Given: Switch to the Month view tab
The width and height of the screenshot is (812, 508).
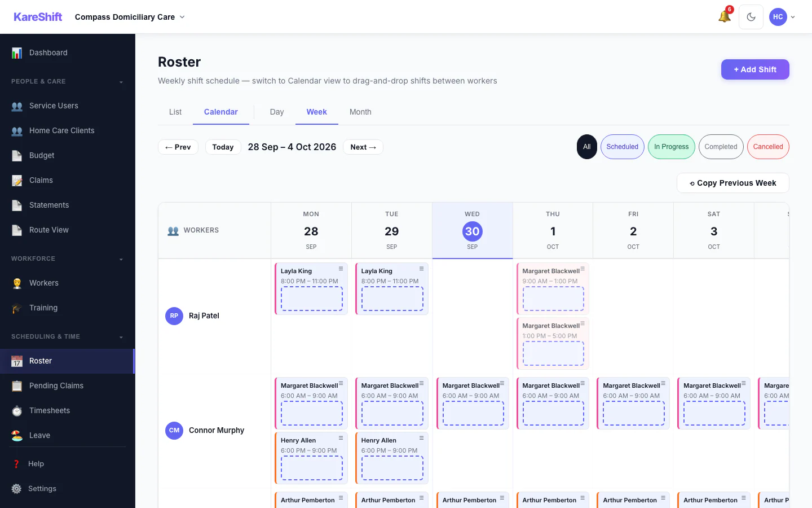Looking at the screenshot, I should click(x=360, y=112).
